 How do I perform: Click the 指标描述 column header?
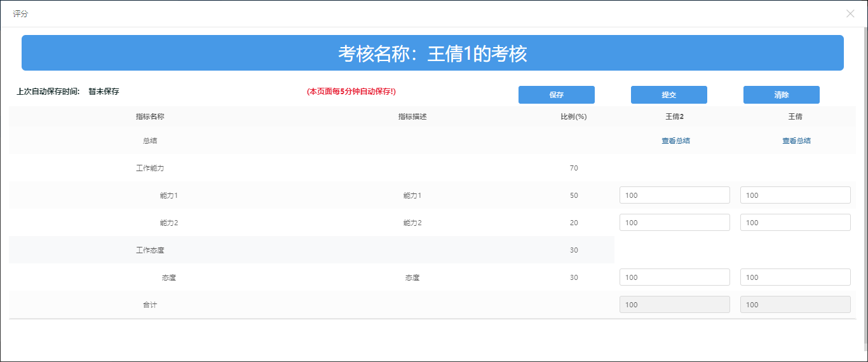pos(412,116)
